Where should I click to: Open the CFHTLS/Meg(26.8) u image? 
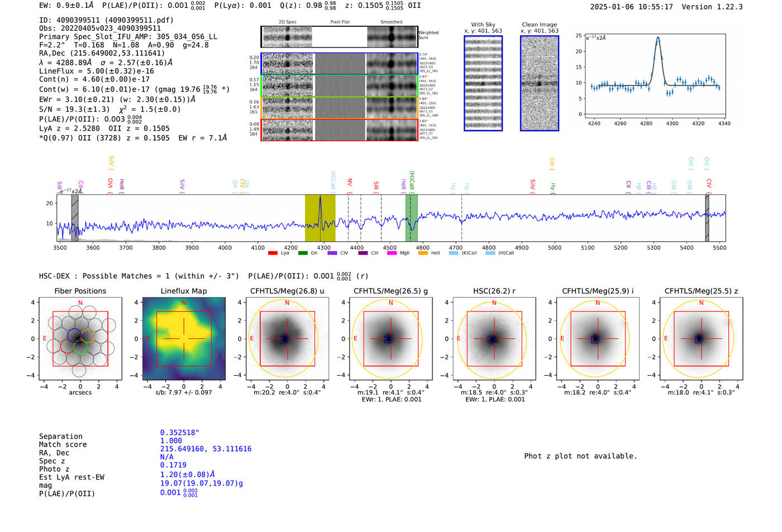[x=287, y=338]
